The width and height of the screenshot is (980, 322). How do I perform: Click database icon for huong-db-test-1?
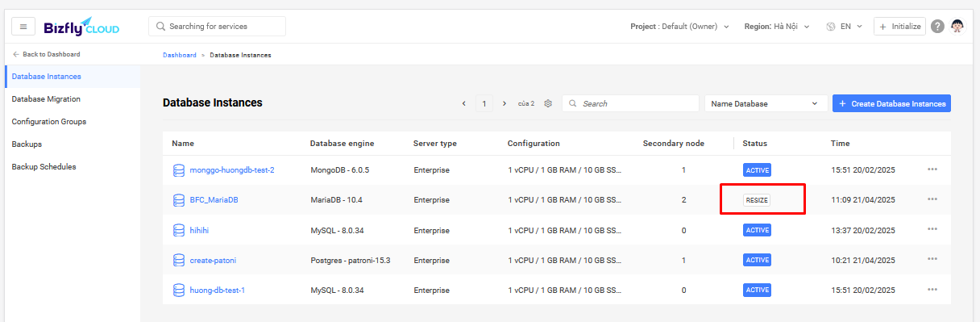click(179, 290)
